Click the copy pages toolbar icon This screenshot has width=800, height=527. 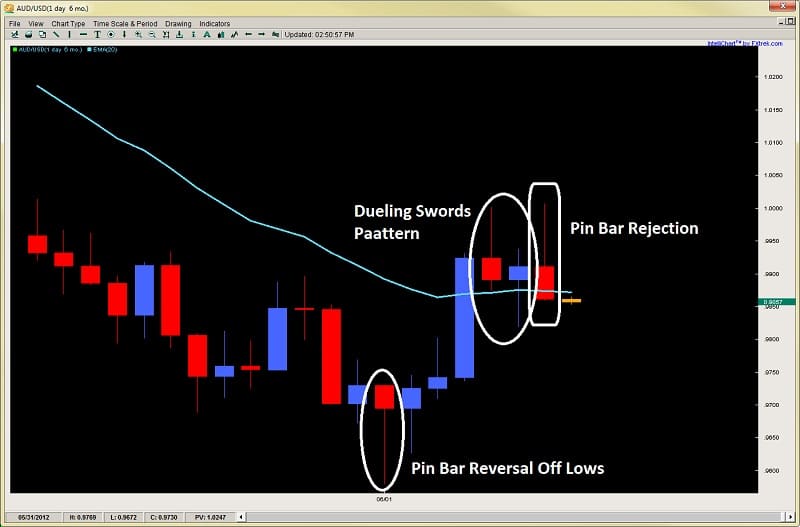point(42,35)
